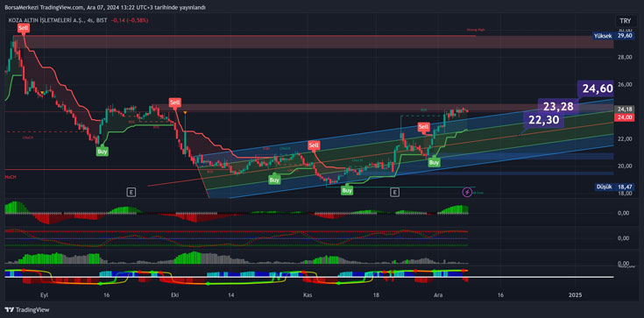This screenshot has height=318, width=644.
Task: Click the -0,14 (-0,58%) change value
Action: coord(130,20)
